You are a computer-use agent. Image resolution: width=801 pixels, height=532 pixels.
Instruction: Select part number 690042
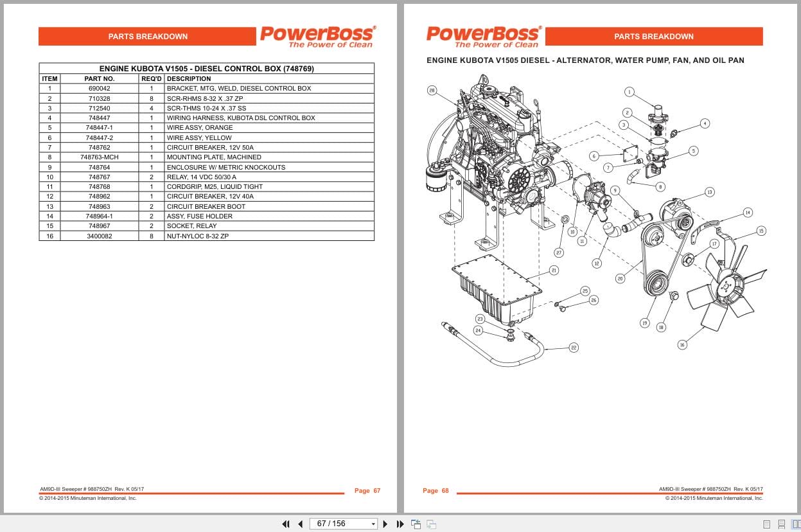point(99,89)
